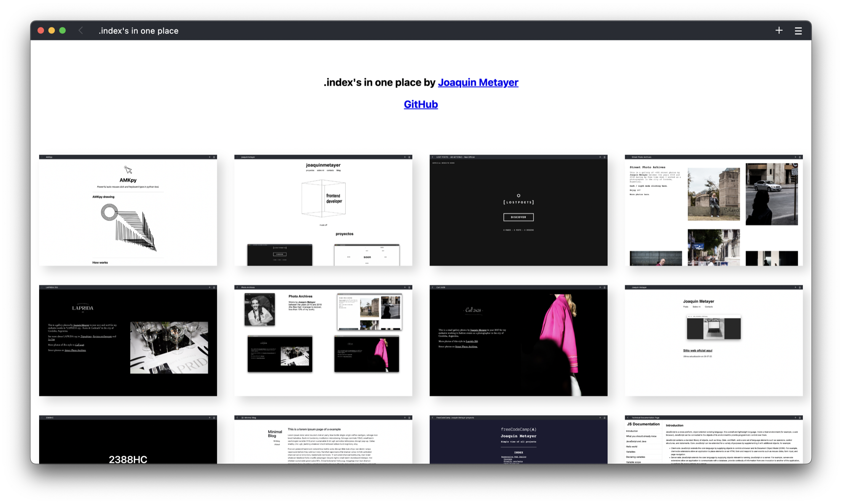Open the Joaquin Metayer link in the heading
Screen dimensions: 842x504
tap(478, 82)
